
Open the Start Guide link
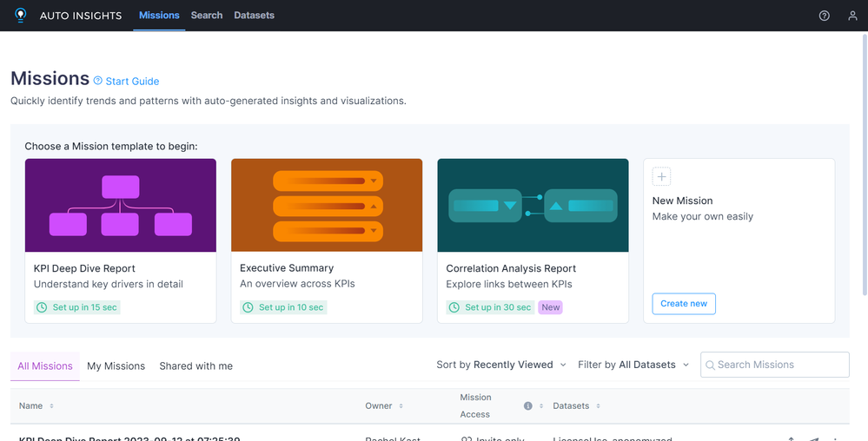(x=132, y=82)
